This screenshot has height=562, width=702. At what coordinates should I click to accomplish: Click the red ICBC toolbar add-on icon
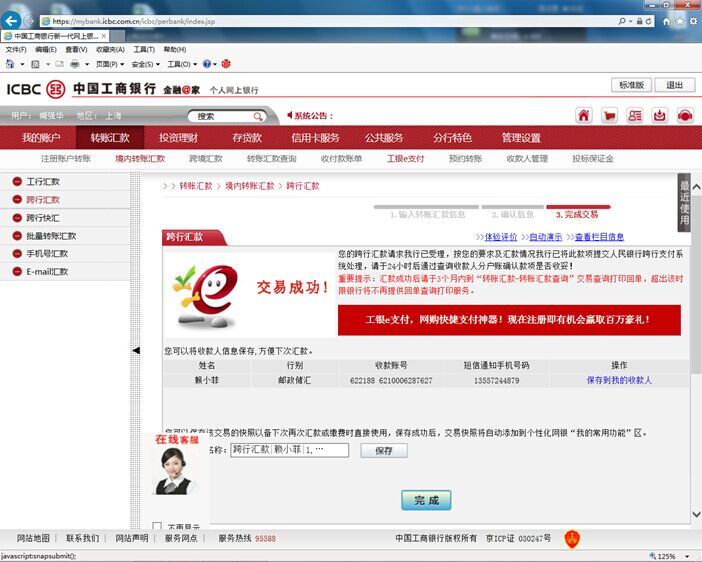pos(226,64)
